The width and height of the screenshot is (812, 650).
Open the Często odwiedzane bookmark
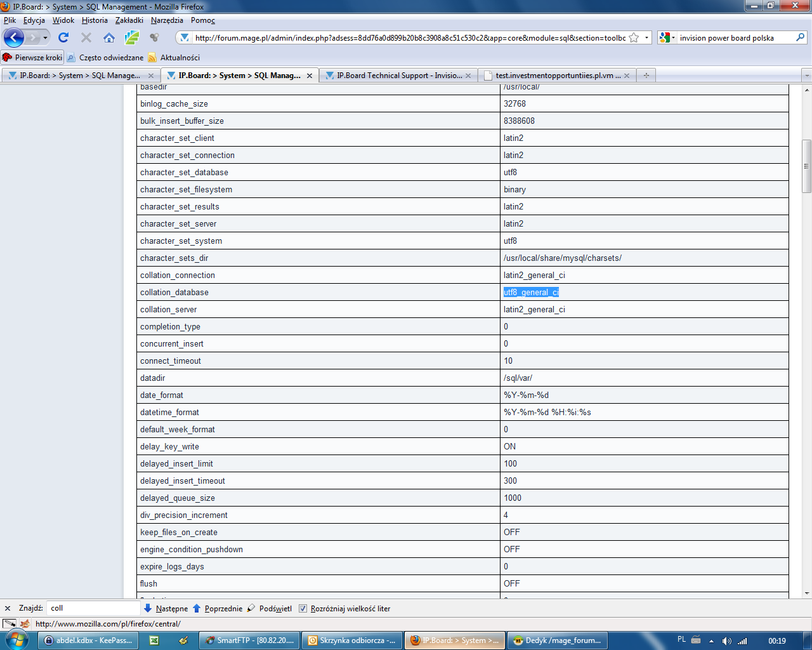(x=105, y=57)
